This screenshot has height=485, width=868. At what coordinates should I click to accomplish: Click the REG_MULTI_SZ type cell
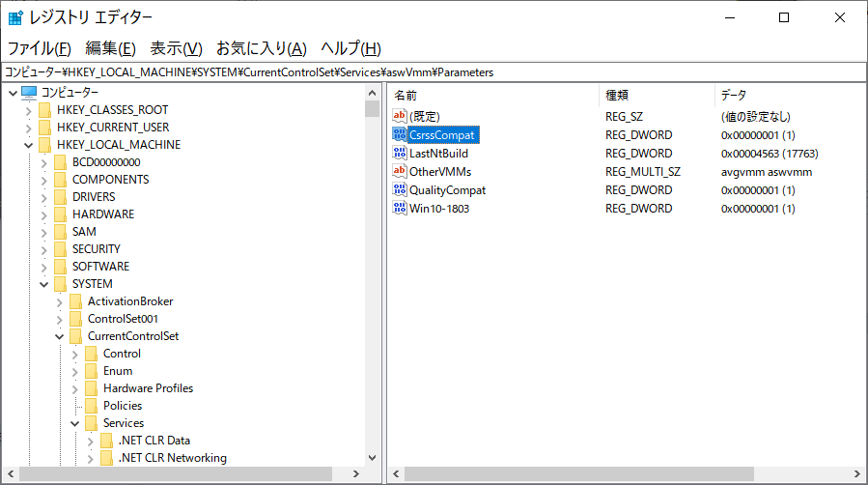click(x=643, y=172)
